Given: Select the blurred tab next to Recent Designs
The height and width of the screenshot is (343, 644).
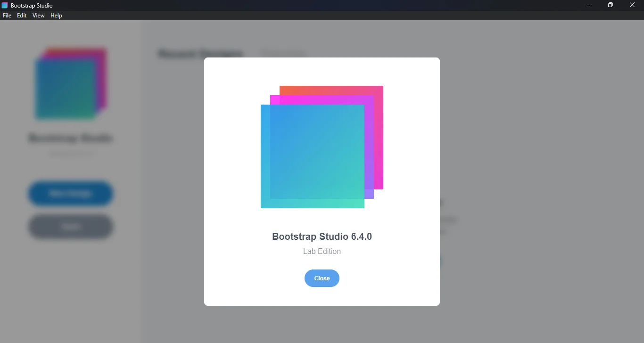Looking at the screenshot, I should click(x=283, y=54).
